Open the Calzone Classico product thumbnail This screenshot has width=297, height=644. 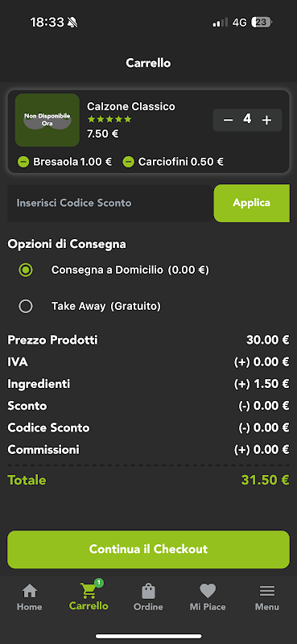tap(47, 120)
